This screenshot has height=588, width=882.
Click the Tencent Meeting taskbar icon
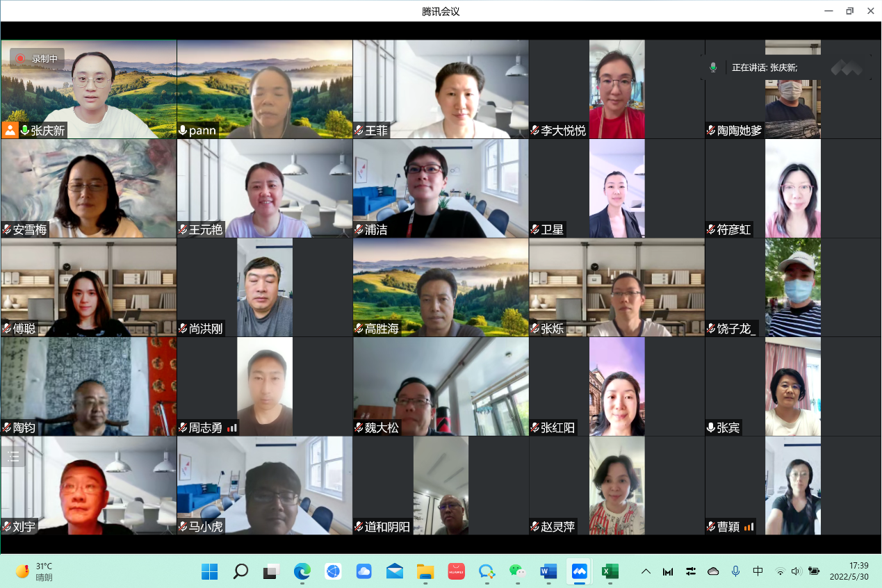[580, 571]
